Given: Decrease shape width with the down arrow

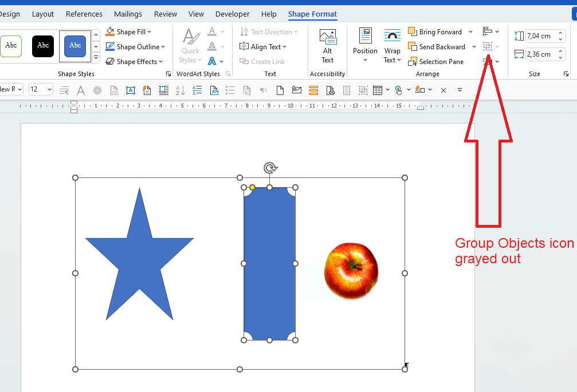Looking at the screenshot, I should 560,58.
